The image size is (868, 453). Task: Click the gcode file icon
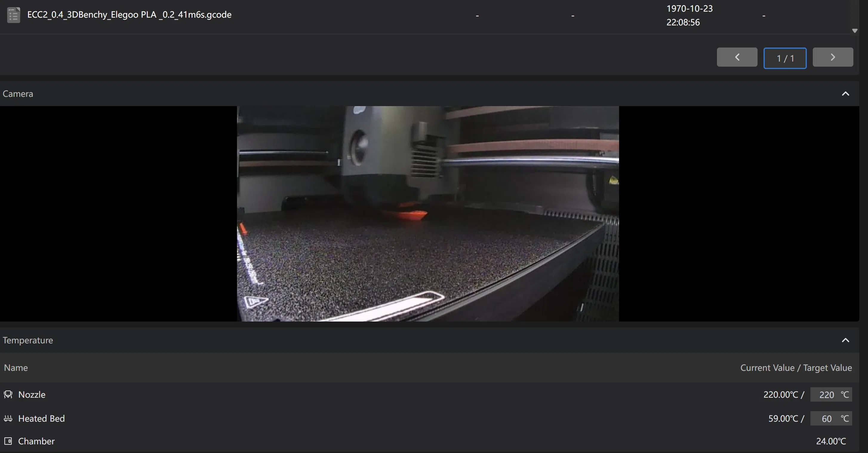click(13, 15)
